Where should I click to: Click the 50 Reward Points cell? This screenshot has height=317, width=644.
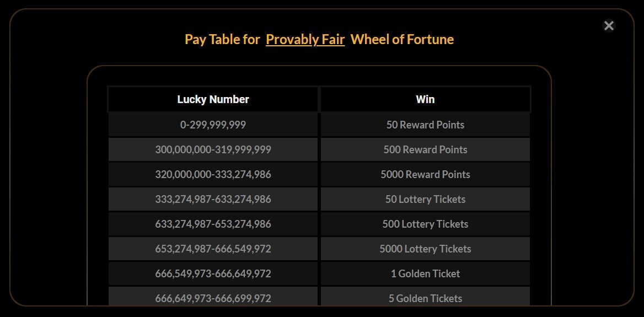point(425,125)
